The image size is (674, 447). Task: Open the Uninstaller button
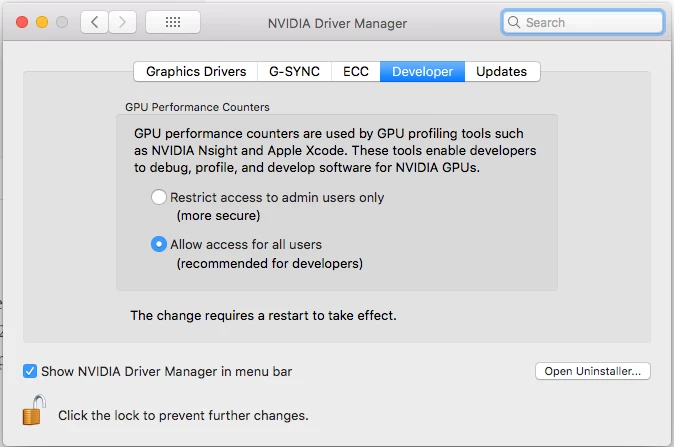[x=593, y=371]
